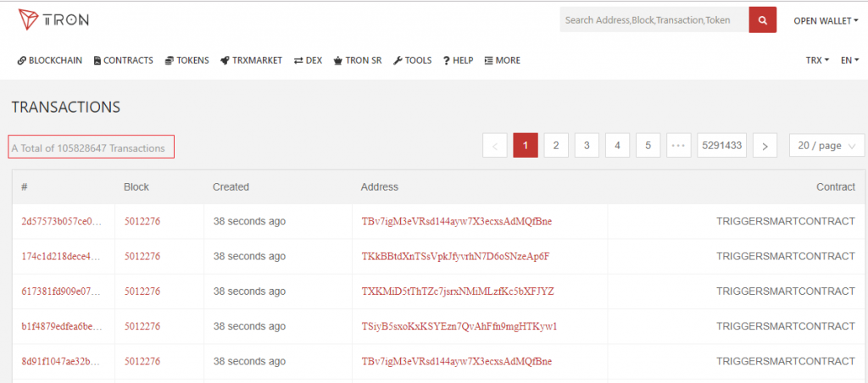Click the red search magnifier button
Image resolution: width=868 pixels, height=383 pixels.
pyautogui.click(x=762, y=20)
